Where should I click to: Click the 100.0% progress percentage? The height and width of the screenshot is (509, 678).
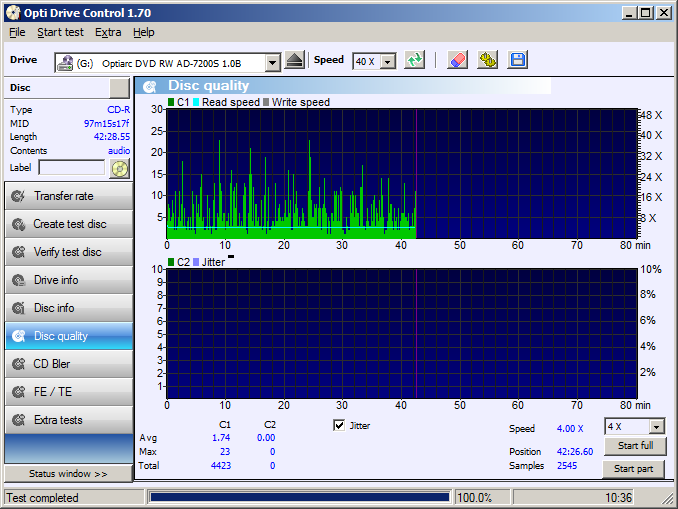pyautogui.click(x=474, y=498)
